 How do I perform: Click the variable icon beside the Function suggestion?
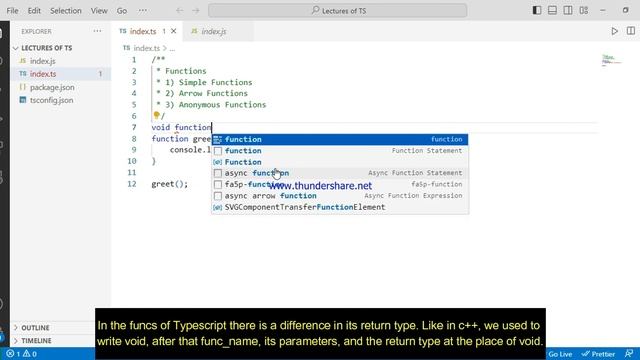coord(218,162)
